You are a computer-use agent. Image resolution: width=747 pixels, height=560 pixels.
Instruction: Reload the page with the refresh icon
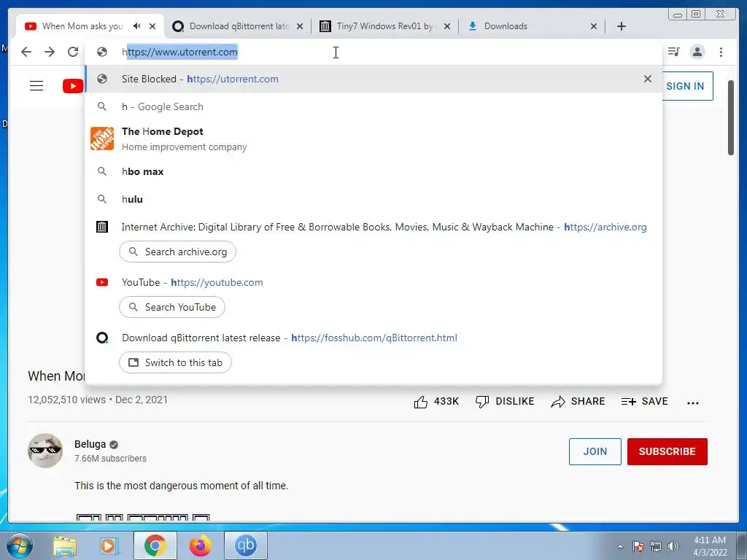(73, 52)
